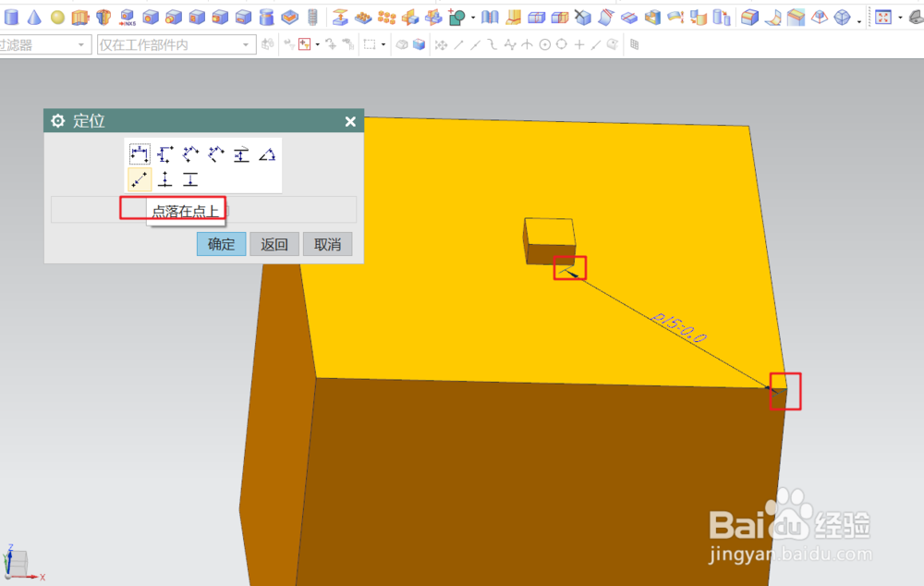Choose Perpendicular positioning method
The height and width of the screenshot is (586, 924).
click(x=215, y=154)
